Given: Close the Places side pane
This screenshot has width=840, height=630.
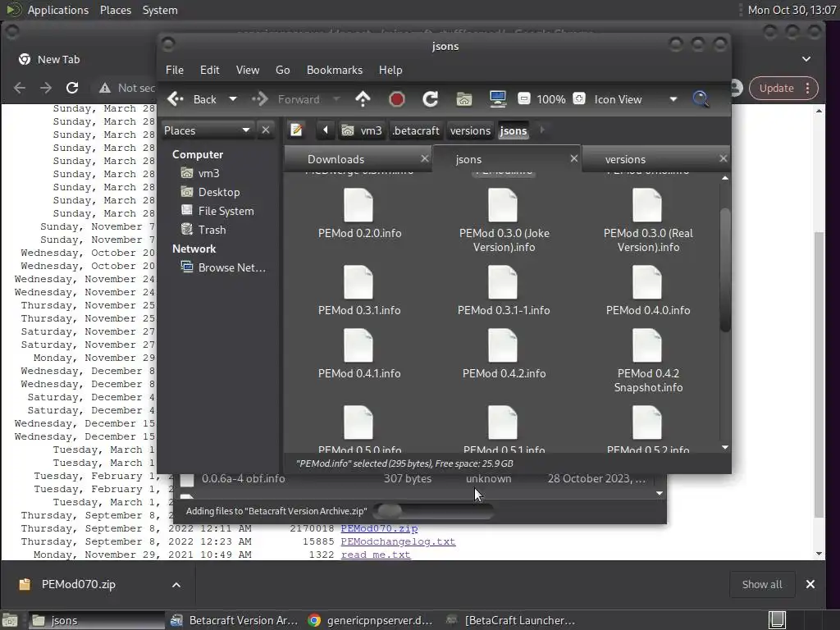Looking at the screenshot, I should pos(265,130).
